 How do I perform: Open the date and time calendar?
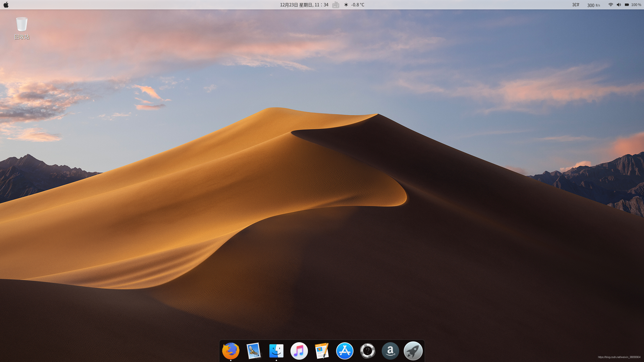click(x=304, y=5)
